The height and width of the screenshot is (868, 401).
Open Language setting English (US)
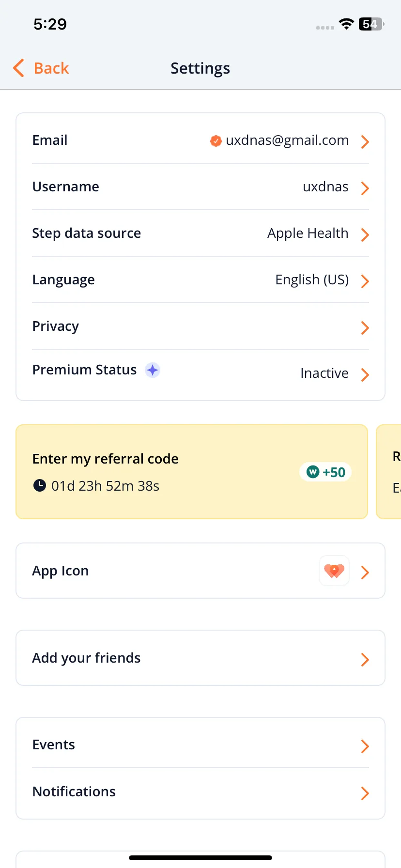coord(312,280)
